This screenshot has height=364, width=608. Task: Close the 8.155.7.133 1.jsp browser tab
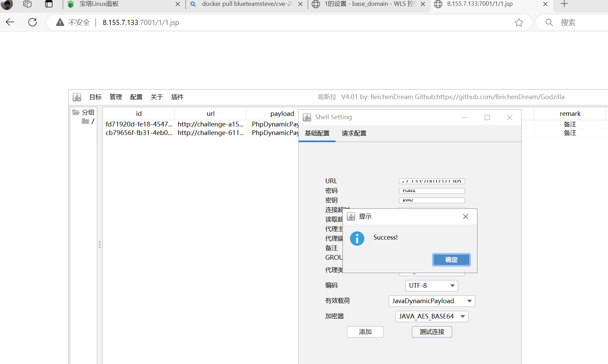pos(545,4)
